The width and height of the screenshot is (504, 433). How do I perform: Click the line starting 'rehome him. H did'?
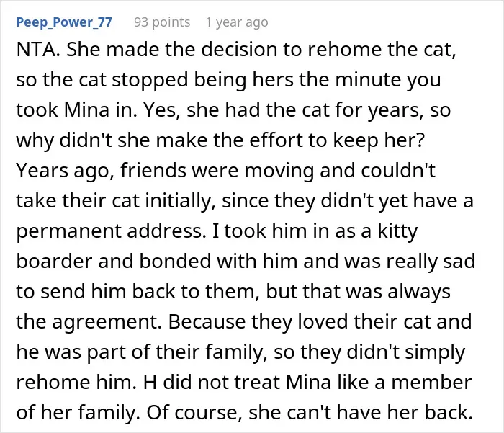point(244,382)
